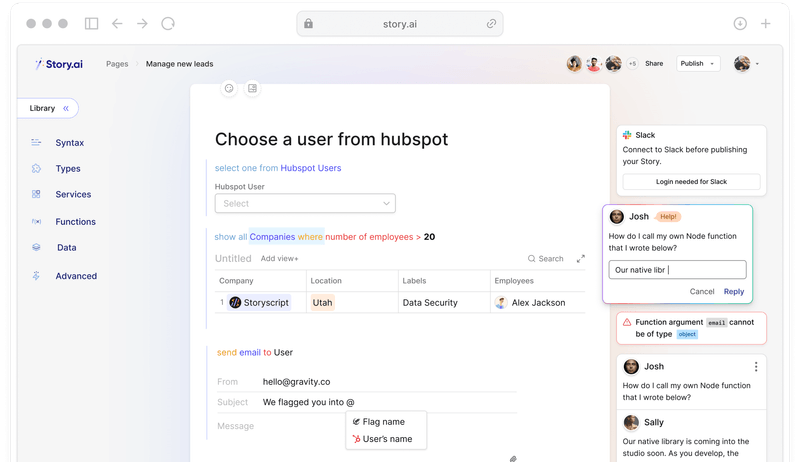The image size is (800, 462).
Task: Search the Companies table
Action: (x=545, y=259)
